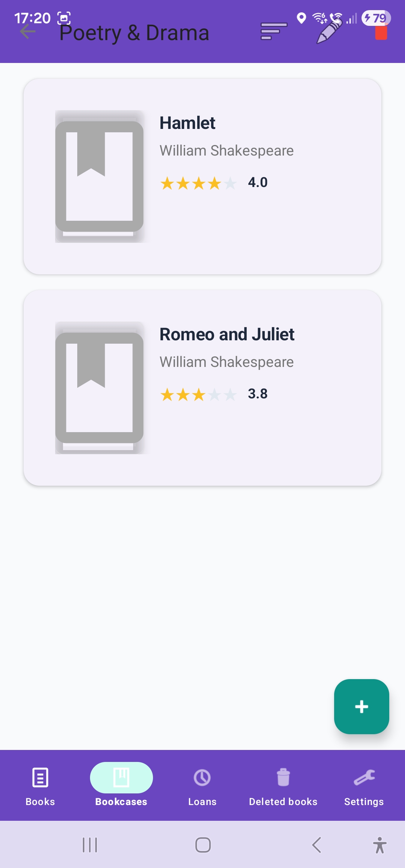The width and height of the screenshot is (405, 868).
Task: Open the accessibility shortcut icon
Action: [x=379, y=845]
